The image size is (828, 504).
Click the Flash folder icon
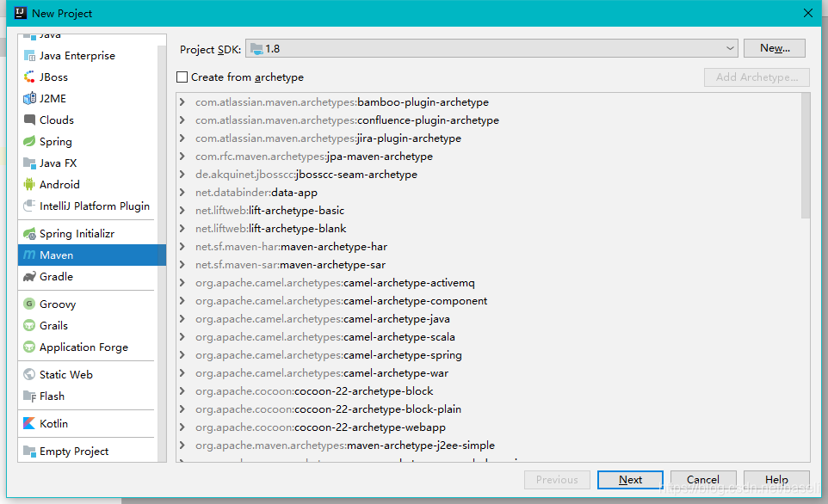29,396
